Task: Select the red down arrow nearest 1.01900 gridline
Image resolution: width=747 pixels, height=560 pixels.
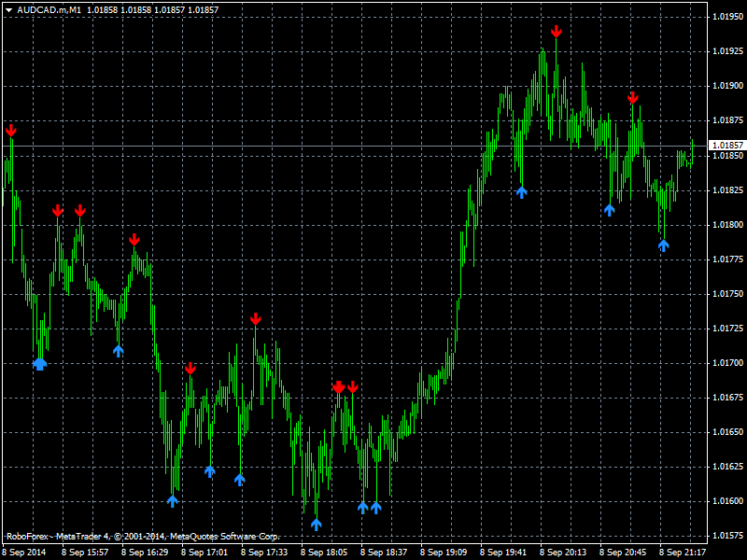Action: pyautogui.click(x=633, y=98)
